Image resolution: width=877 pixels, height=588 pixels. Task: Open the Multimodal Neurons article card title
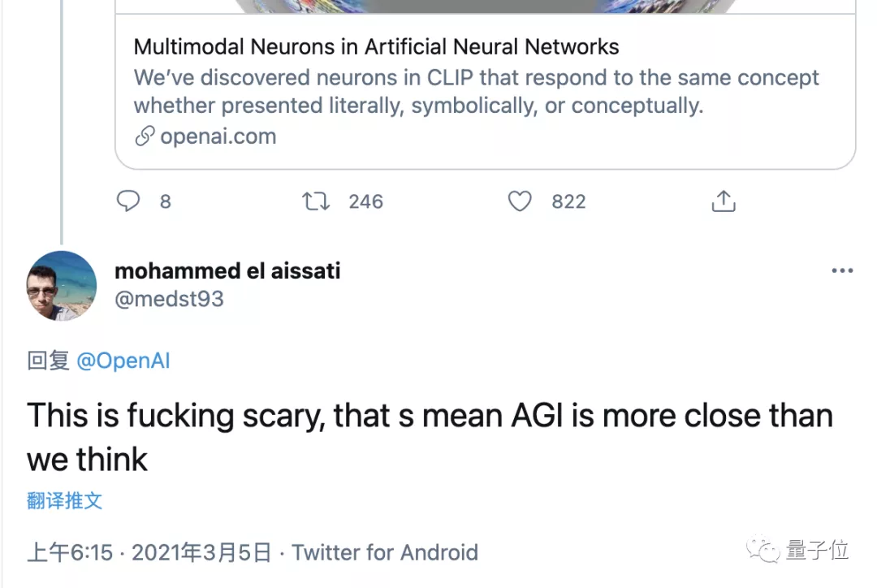click(377, 47)
